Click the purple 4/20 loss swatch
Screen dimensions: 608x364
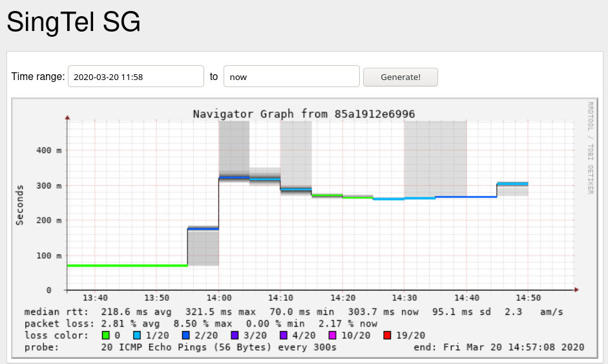point(284,336)
